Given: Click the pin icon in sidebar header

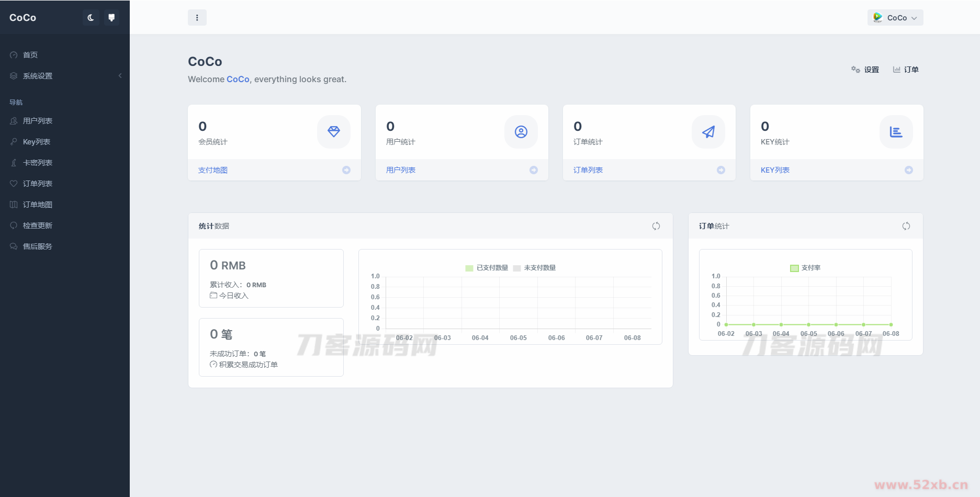Looking at the screenshot, I should (x=111, y=18).
